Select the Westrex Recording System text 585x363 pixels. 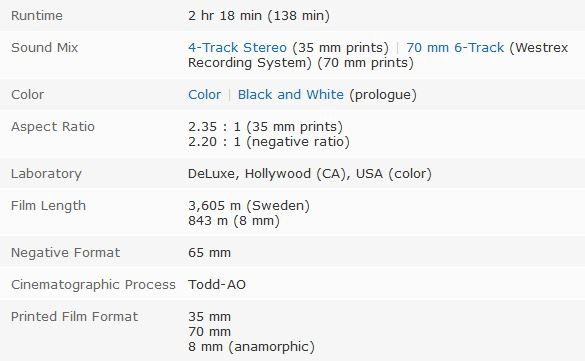[x=378, y=55]
